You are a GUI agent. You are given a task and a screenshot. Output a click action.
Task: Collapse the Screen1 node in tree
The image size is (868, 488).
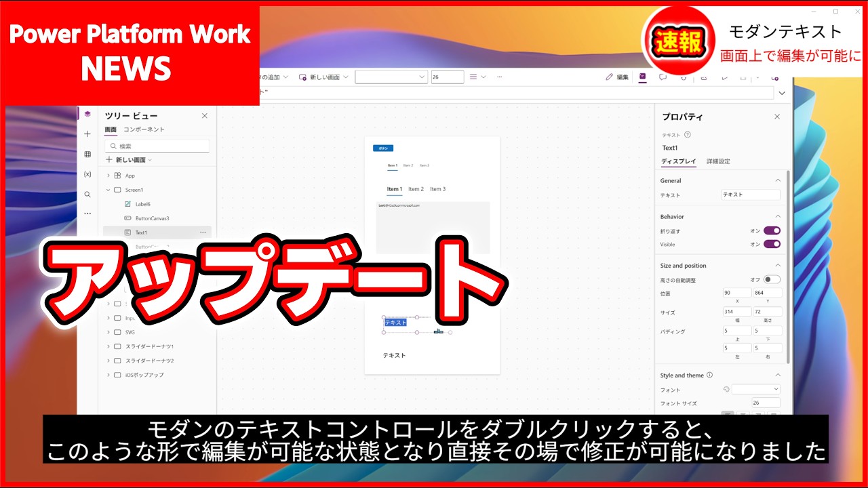click(x=108, y=190)
